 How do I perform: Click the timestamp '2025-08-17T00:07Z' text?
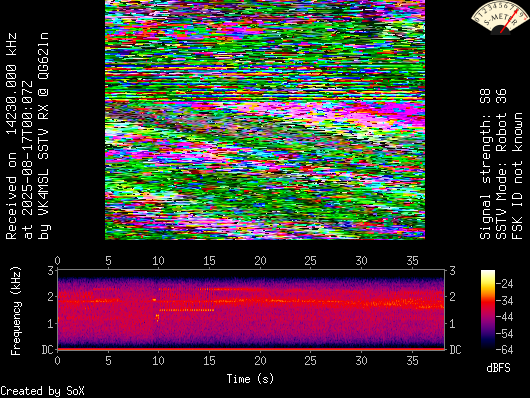coord(28,148)
